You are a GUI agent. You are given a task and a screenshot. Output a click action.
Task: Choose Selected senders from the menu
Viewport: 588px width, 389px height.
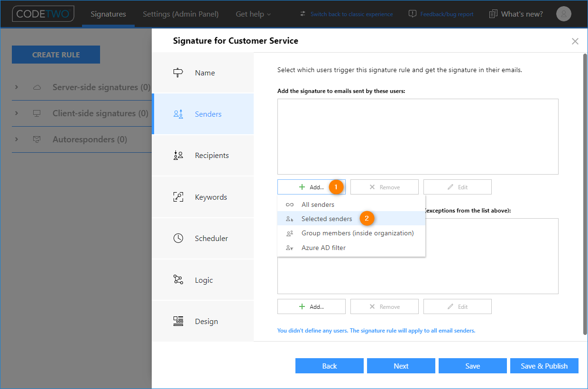(x=351, y=219)
